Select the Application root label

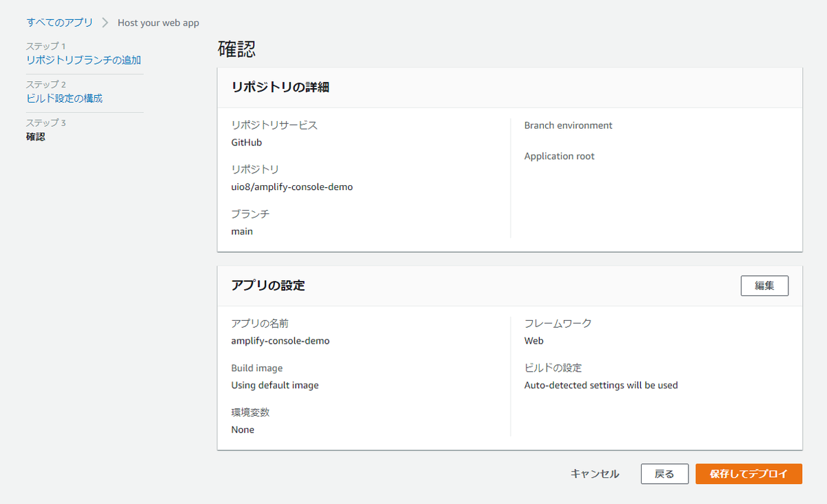point(560,156)
